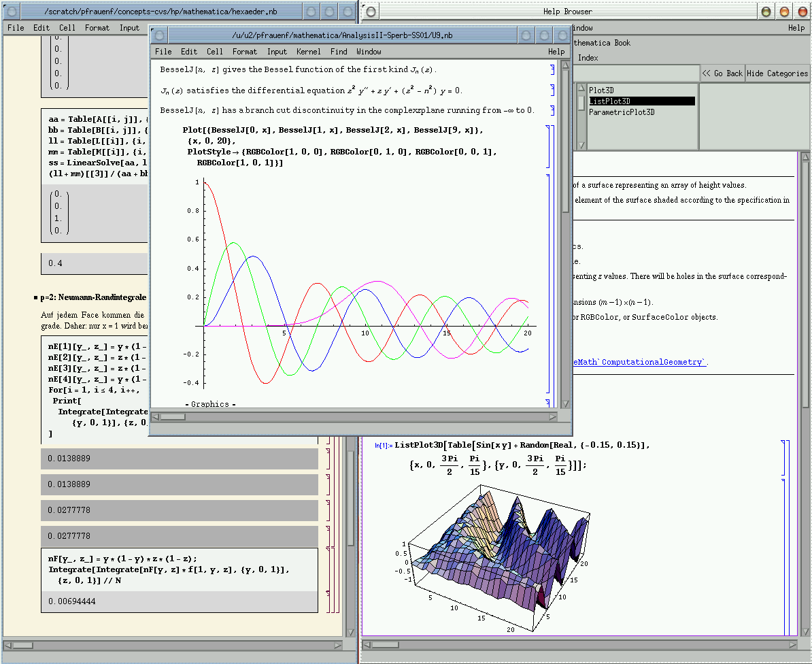The width and height of the screenshot is (812, 664).
Task: Click the right scroll arrow of the hexaeder.nb notebook
Action: pyautogui.click(x=338, y=645)
